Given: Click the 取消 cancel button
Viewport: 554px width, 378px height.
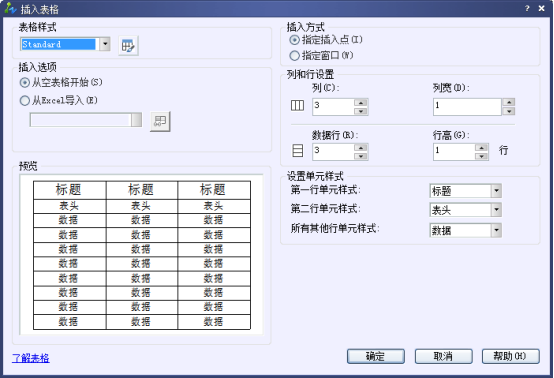Looking at the screenshot, I should (x=443, y=356).
